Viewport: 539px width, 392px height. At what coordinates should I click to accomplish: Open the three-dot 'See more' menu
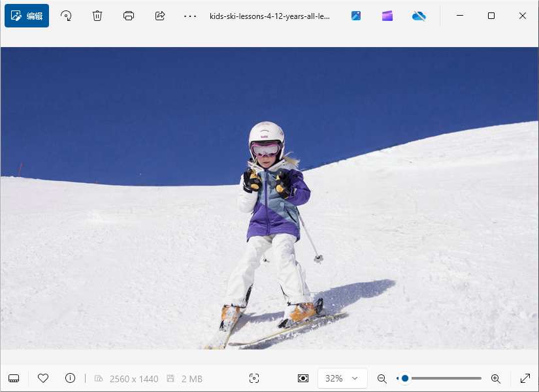[x=190, y=16]
